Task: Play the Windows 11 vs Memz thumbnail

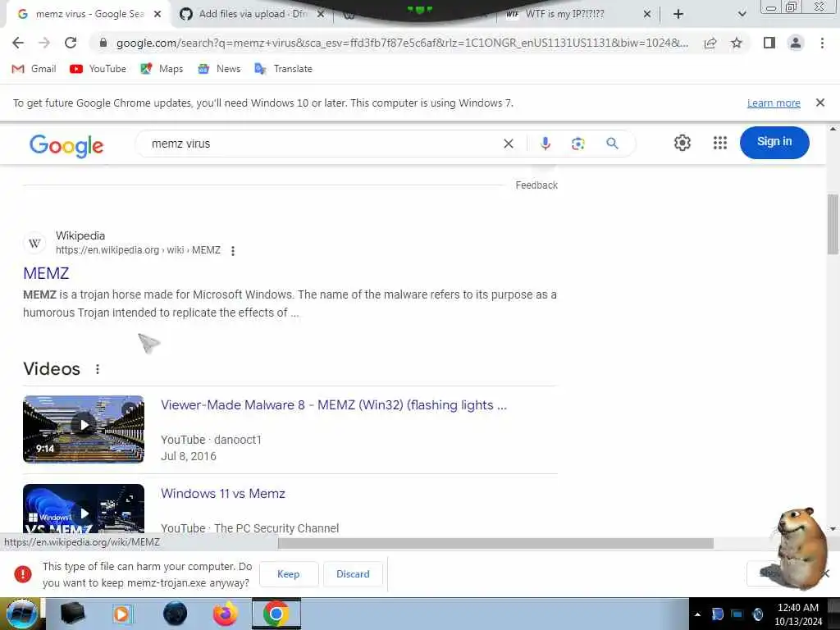Action: (84, 509)
